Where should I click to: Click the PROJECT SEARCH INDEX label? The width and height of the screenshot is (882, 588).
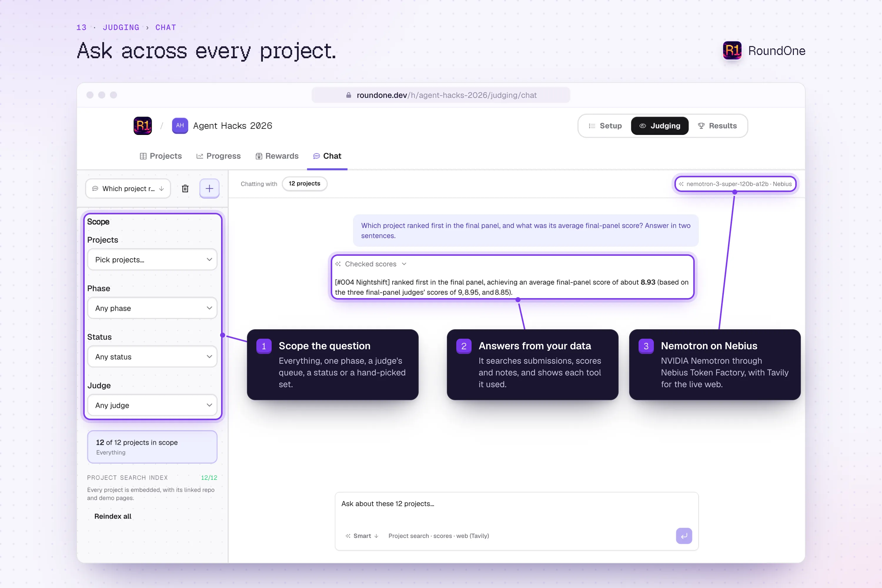tap(128, 478)
